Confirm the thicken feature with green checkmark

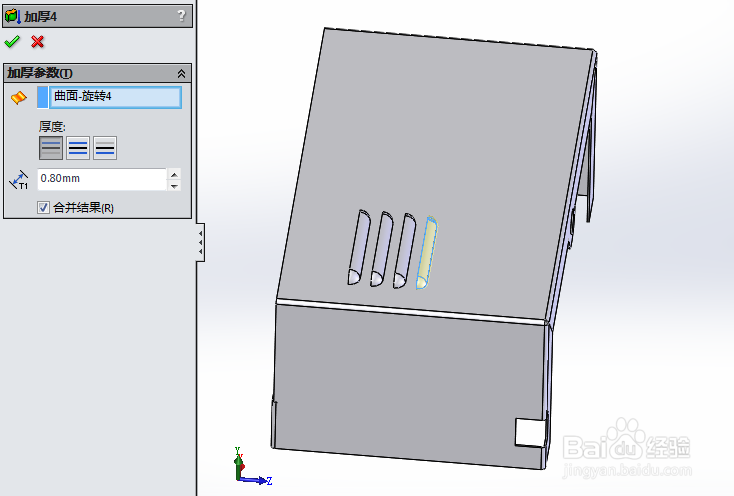[12, 42]
